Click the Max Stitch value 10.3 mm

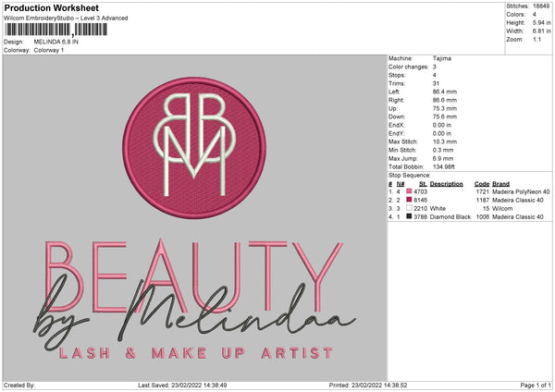[445, 141]
